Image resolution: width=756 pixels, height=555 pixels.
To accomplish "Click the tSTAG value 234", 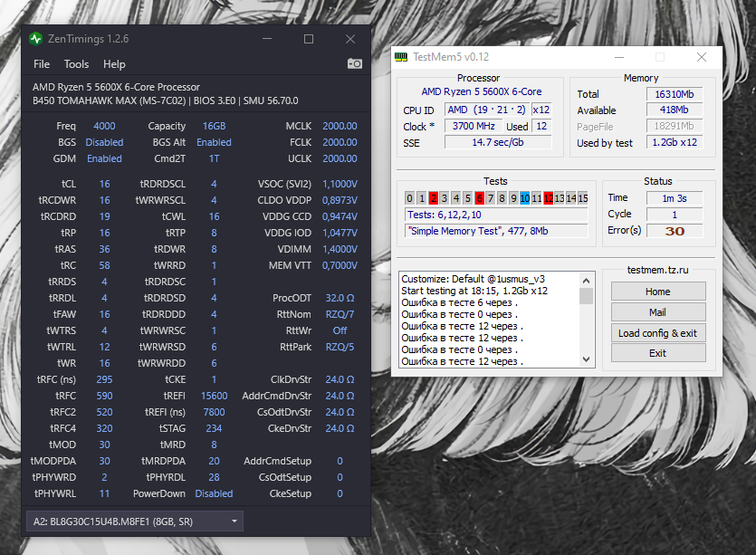I will 214,428.
